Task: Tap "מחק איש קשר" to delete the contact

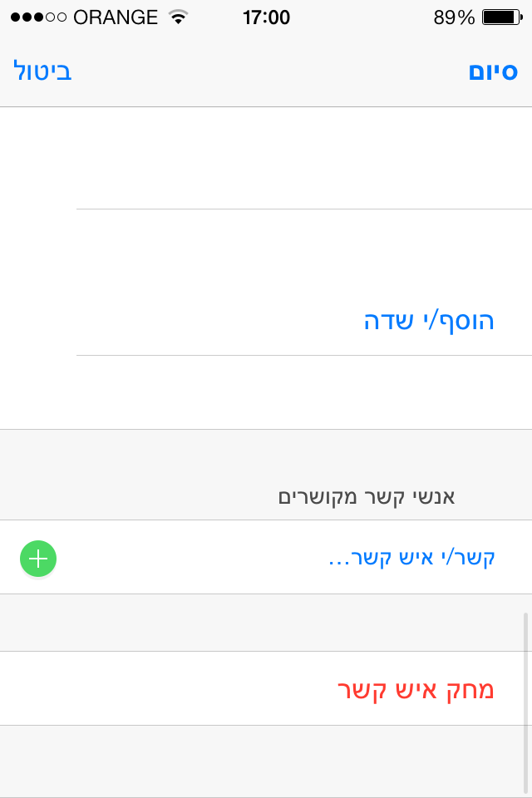Action: [x=416, y=688]
